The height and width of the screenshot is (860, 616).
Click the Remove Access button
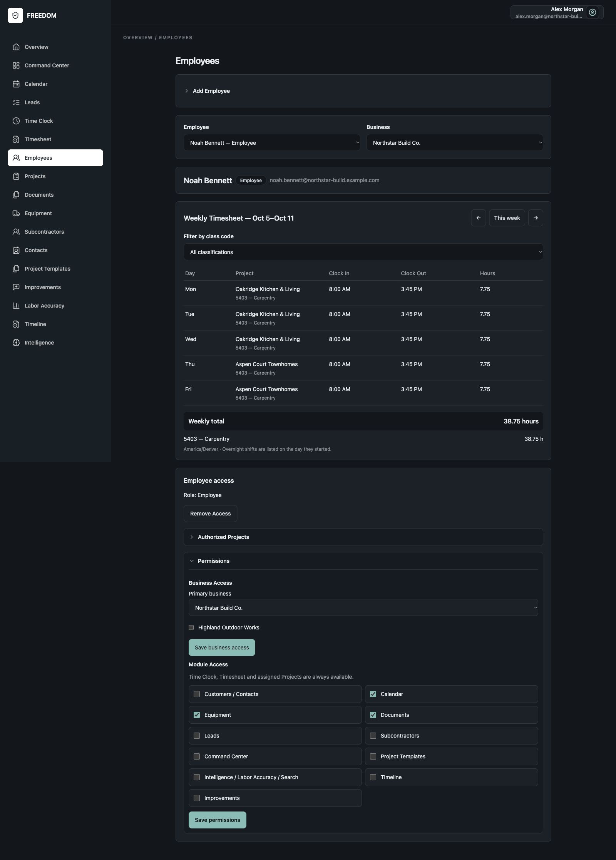click(x=210, y=514)
